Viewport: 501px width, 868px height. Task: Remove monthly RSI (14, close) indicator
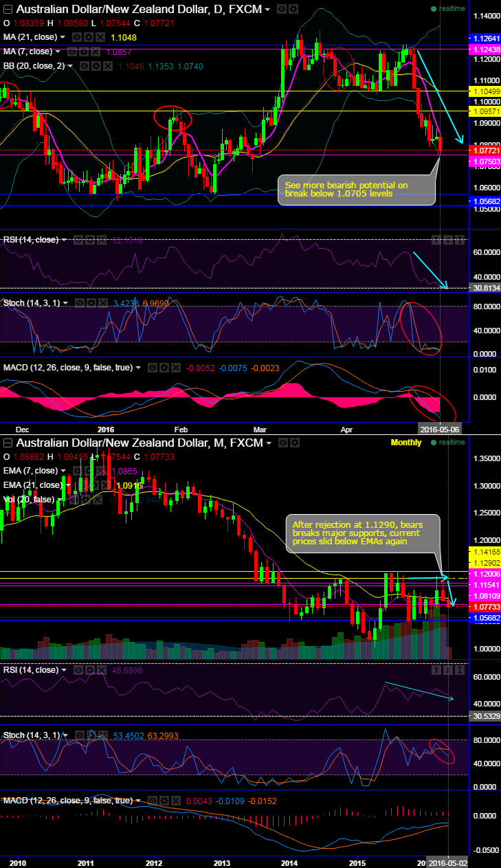point(102,670)
